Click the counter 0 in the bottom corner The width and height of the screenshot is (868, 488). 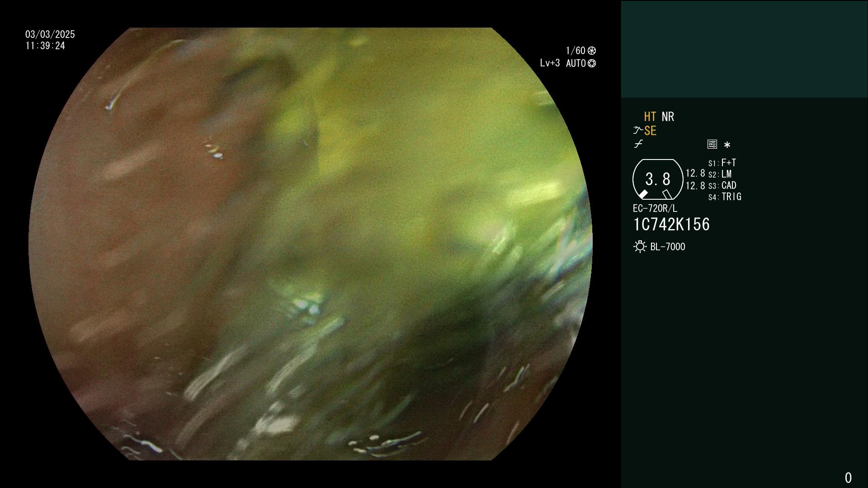[x=848, y=478]
